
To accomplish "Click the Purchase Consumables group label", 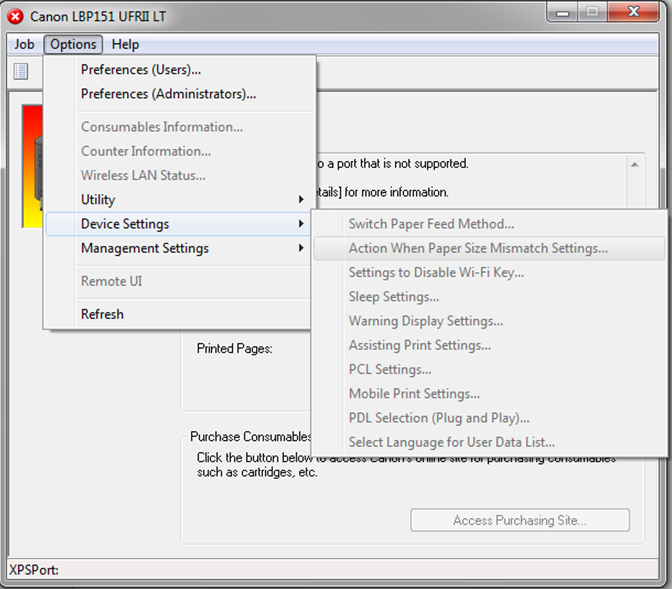I will click(250, 436).
